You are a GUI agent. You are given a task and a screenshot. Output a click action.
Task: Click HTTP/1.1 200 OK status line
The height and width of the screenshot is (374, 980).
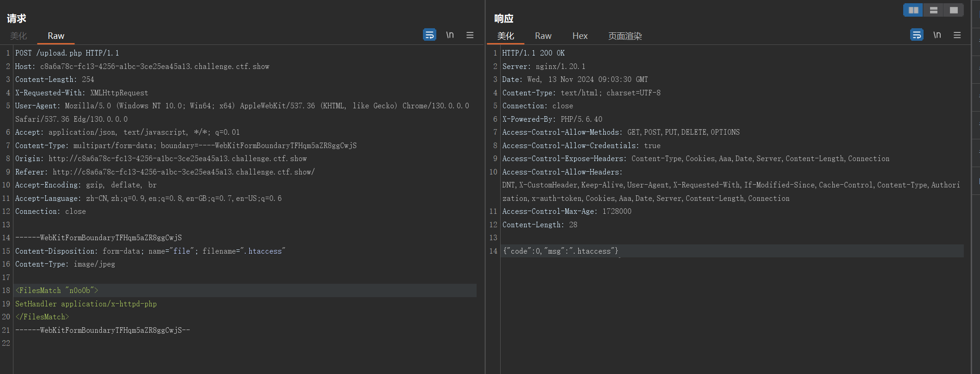[x=533, y=53]
